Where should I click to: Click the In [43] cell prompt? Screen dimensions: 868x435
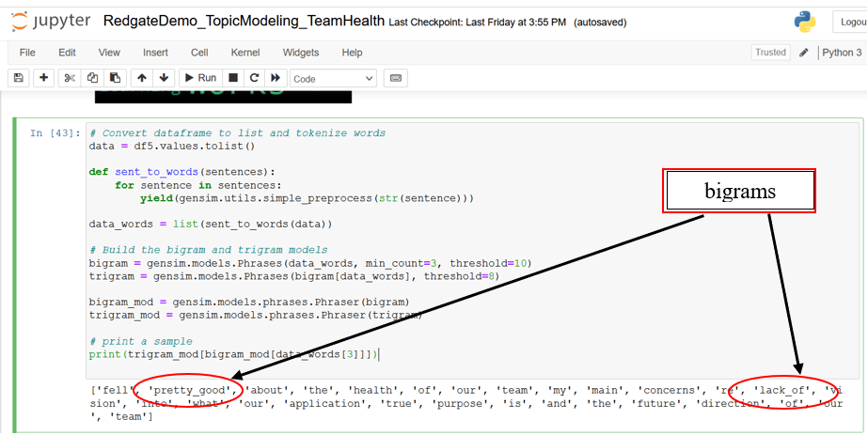[55, 133]
